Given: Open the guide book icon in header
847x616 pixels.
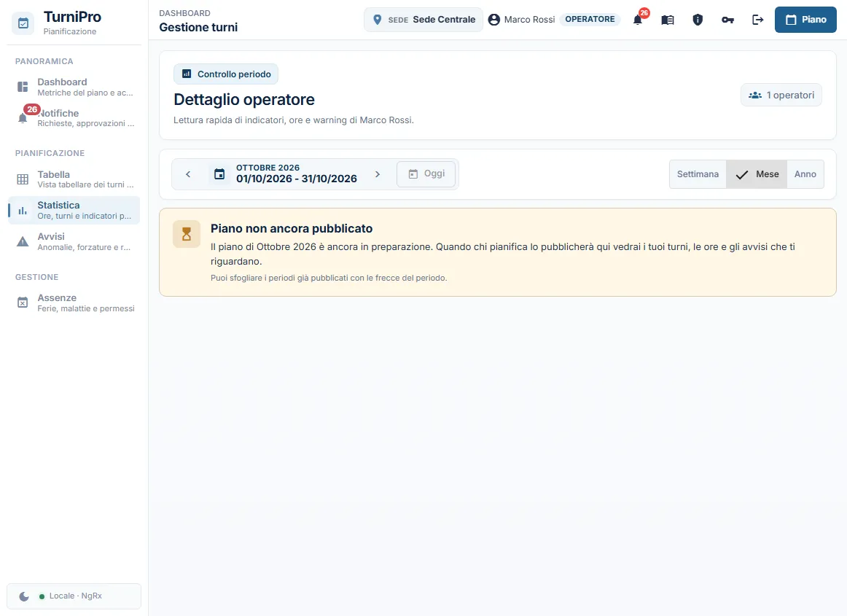Looking at the screenshot, I should pyautogui.click(x=668, y=20).
